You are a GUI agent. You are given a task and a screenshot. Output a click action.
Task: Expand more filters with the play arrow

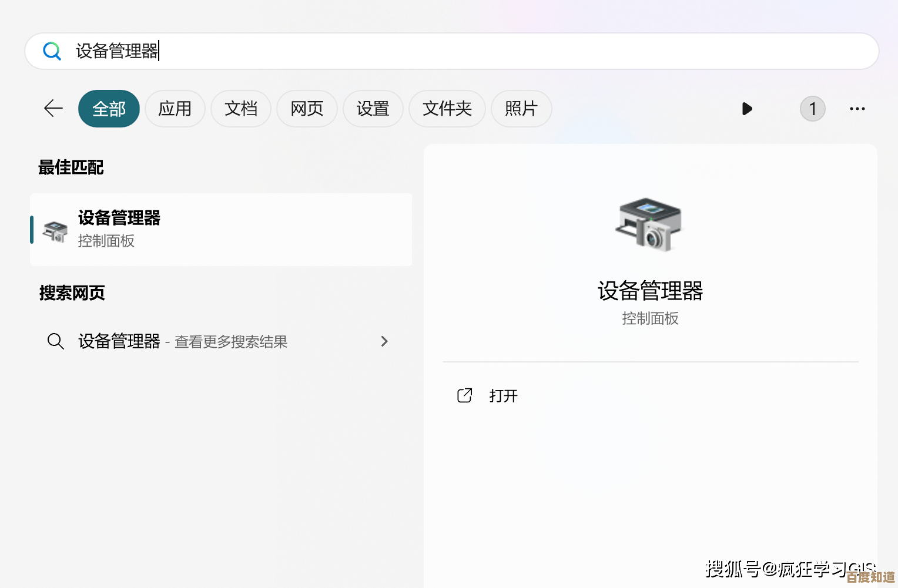pos(747,109)
